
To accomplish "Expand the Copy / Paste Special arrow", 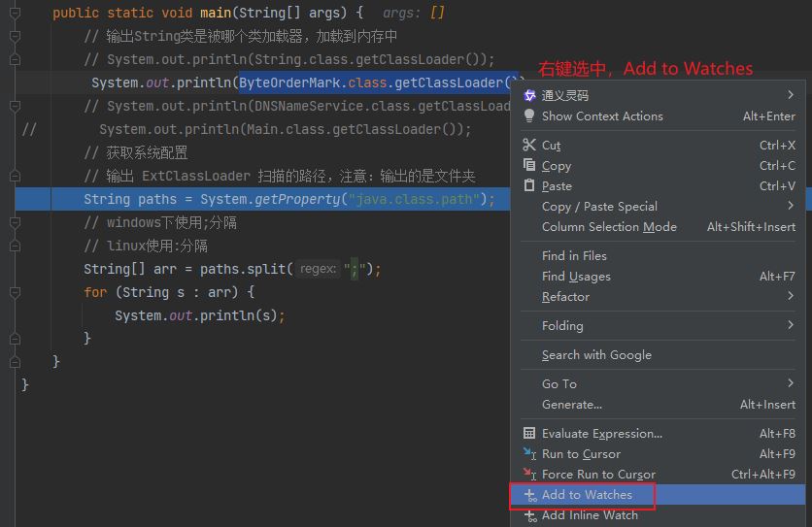I will 791,206.
